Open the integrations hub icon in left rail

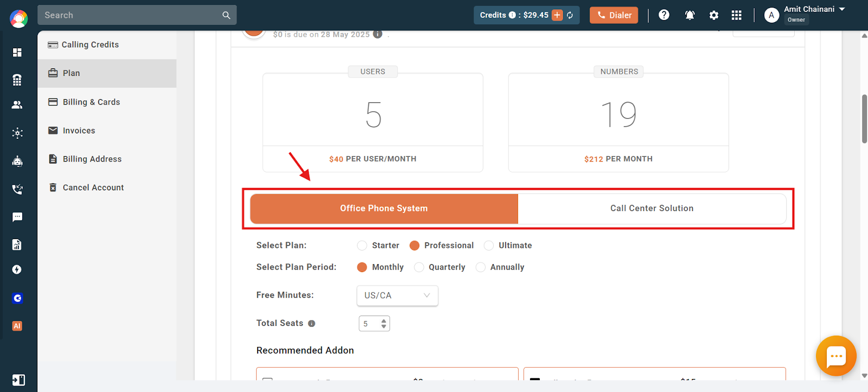17,133
